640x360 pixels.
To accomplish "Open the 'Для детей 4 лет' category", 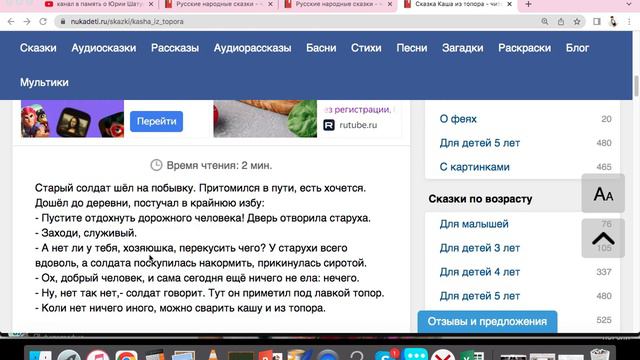I will [480, 272].
